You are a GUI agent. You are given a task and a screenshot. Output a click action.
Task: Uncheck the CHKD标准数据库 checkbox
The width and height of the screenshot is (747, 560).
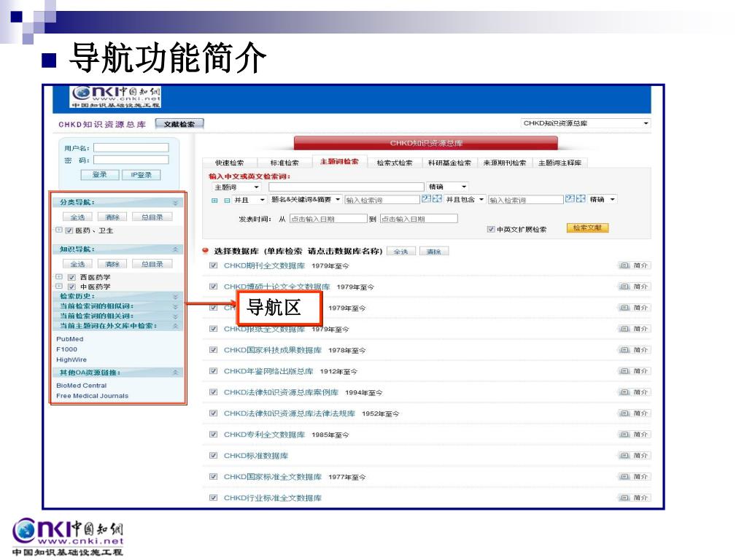coord(214,456)
